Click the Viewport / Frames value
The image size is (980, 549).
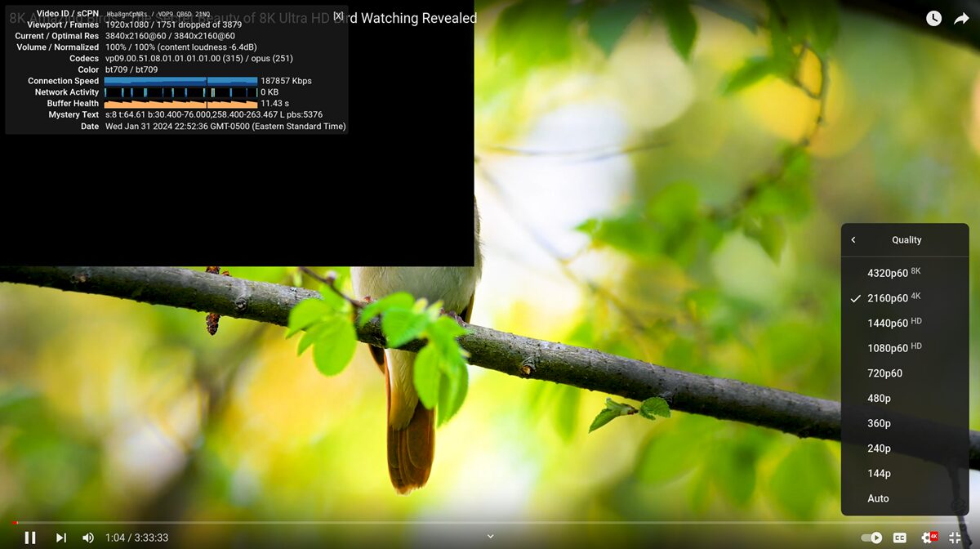(173, 25)
